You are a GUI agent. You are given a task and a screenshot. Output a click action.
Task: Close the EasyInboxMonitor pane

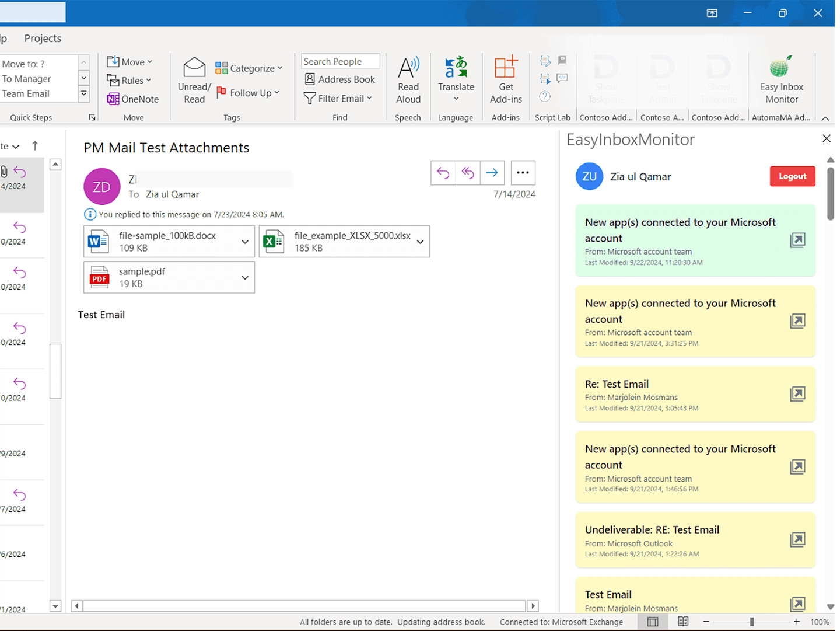827,138
